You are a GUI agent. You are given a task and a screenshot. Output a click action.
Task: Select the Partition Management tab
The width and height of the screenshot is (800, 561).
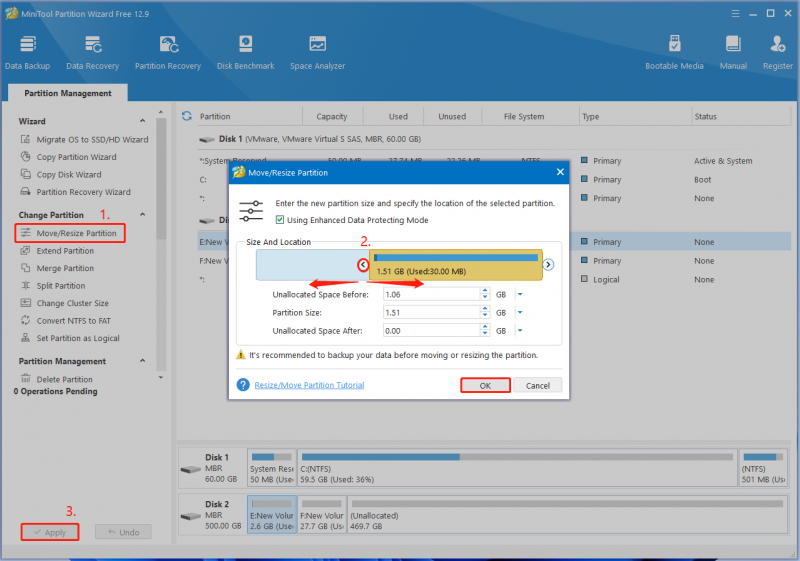click(x=68, y=93)
